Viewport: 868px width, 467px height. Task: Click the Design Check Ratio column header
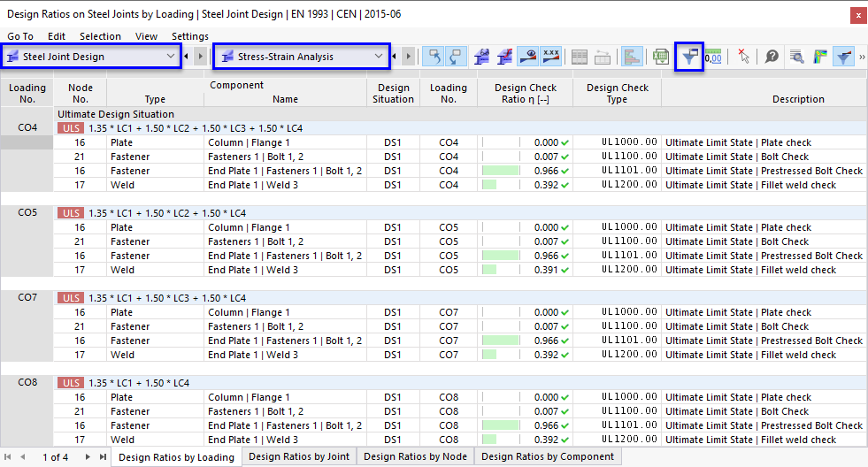526,93
